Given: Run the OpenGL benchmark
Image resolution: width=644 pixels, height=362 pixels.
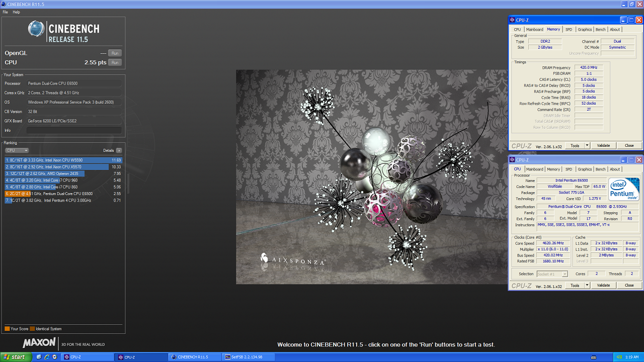Looking at the screenshot, I should point(115,53).
